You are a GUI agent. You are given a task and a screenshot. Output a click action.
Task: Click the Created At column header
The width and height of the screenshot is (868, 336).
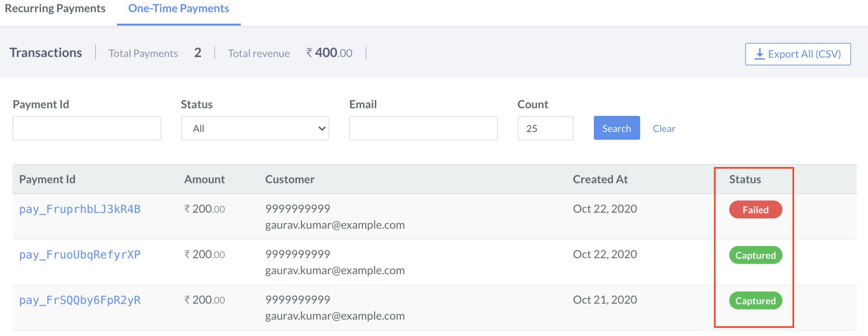(x=600, y=179)
